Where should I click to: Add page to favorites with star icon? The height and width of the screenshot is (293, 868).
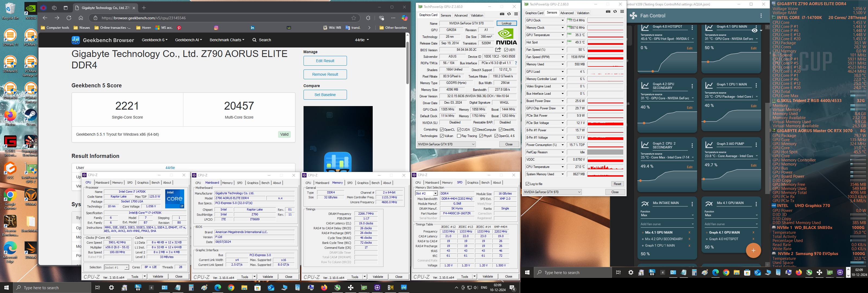(x=353, y=18)
